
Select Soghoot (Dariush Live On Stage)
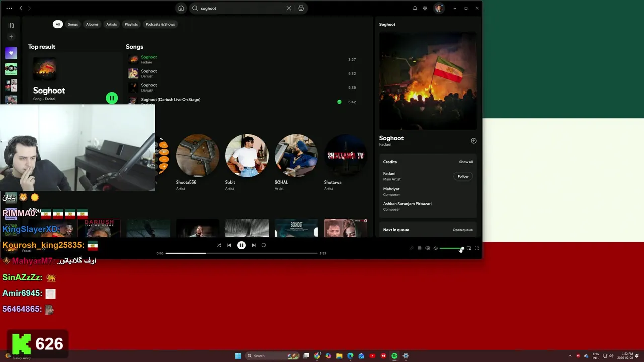point(171,100)
